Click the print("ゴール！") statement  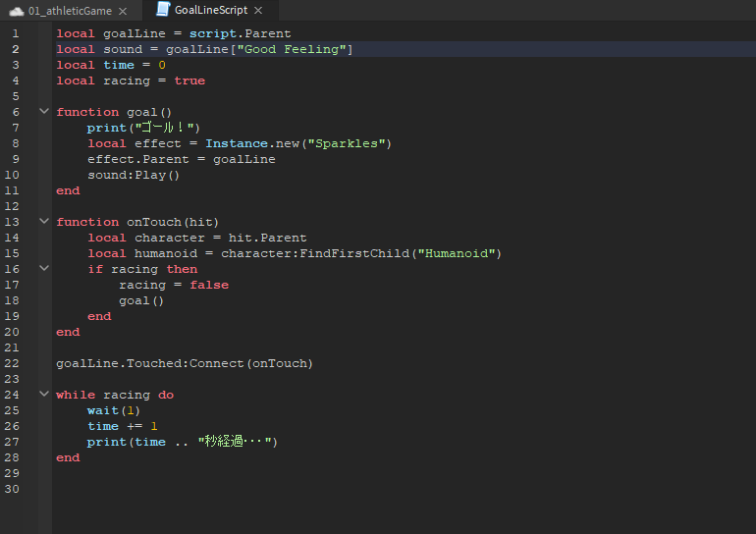pyautogui.click(x=143, y=128)
